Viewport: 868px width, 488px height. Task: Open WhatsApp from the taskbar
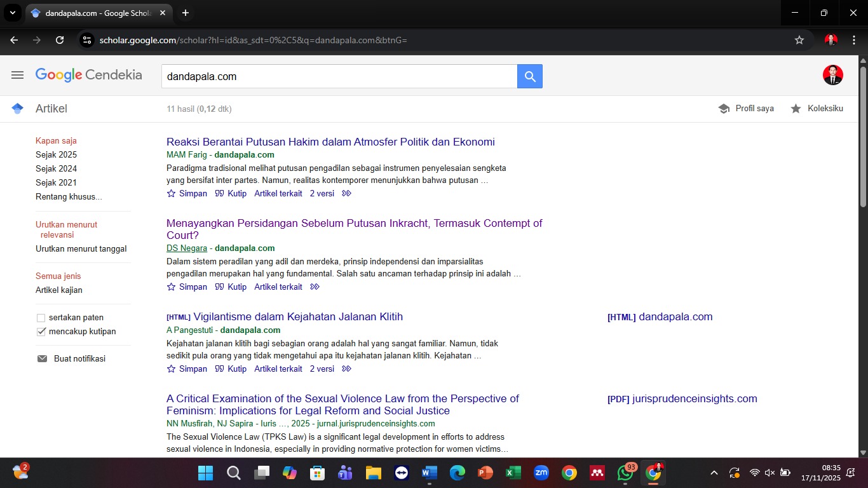(x=625, y=473)
